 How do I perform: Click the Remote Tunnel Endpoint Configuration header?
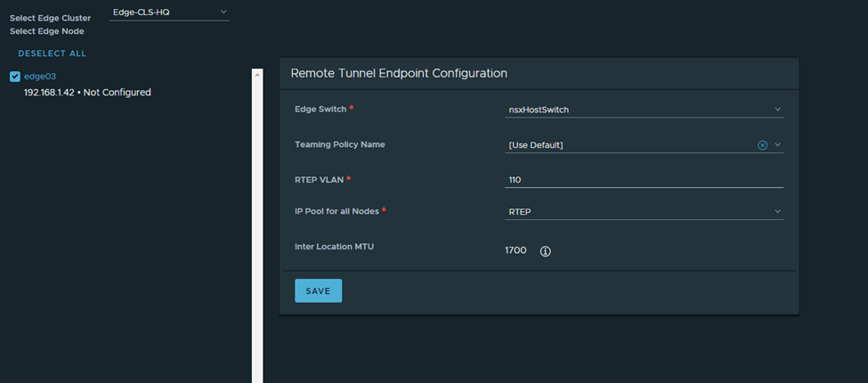[399, 73]
